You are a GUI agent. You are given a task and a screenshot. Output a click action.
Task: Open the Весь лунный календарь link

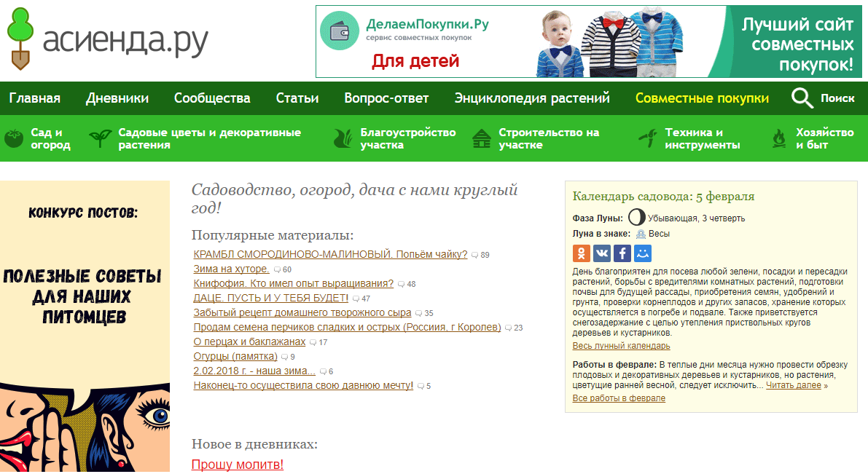pos(621,346)
